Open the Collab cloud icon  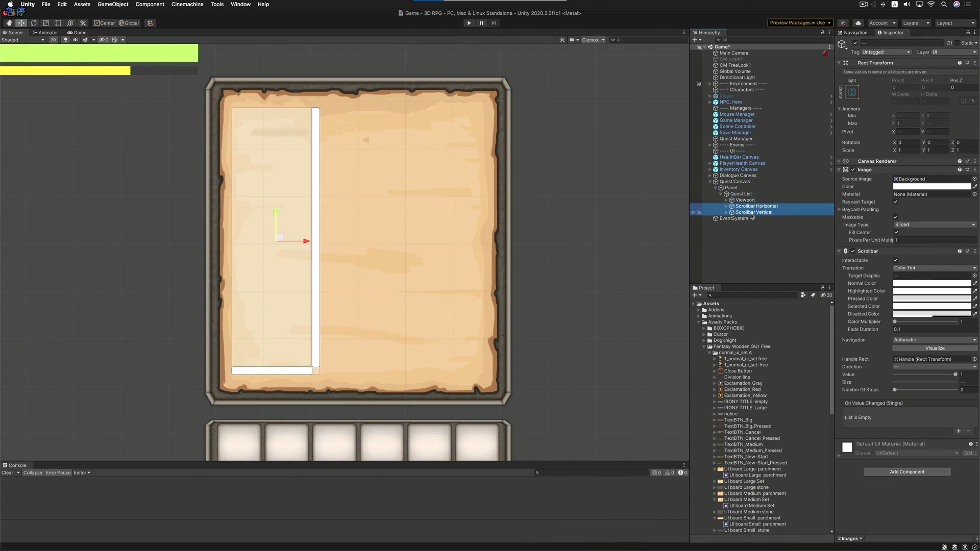tap(859, 23)
